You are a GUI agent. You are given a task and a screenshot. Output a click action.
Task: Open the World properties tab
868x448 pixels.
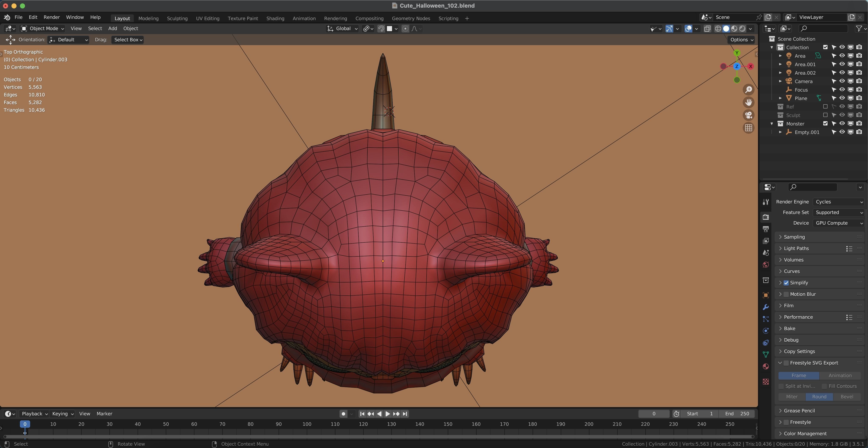pos(766,265)
